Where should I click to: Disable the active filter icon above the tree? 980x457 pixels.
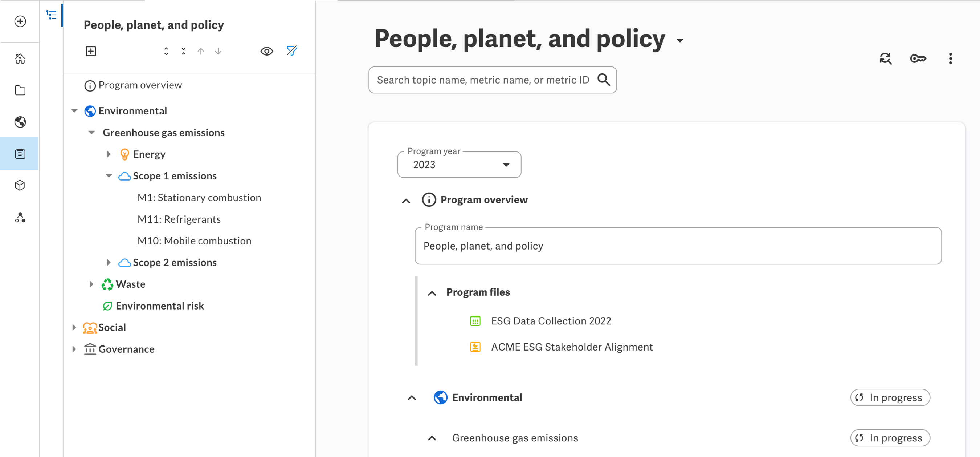291,50
